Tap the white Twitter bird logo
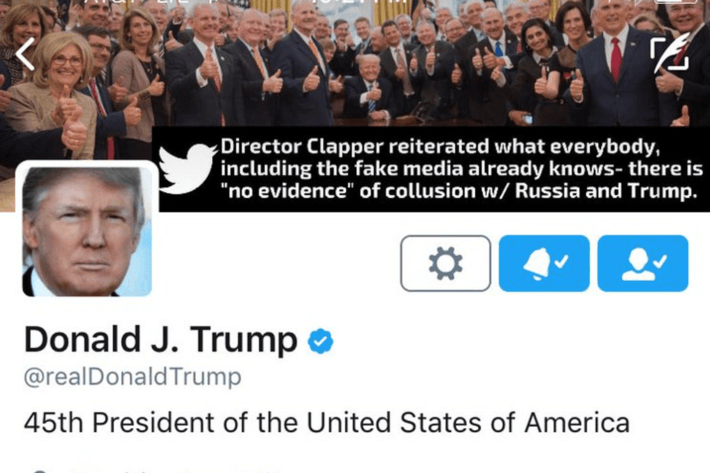Viewport: 710px width, 473px height. 187,168
